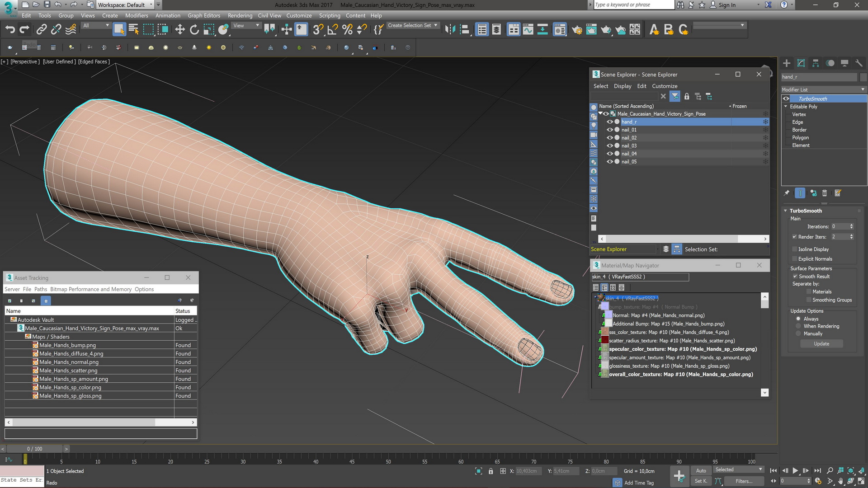Click the time slider 0 / 100 handle
The height and width of the screenshot is (488, 868).
(x=34, y=449)
